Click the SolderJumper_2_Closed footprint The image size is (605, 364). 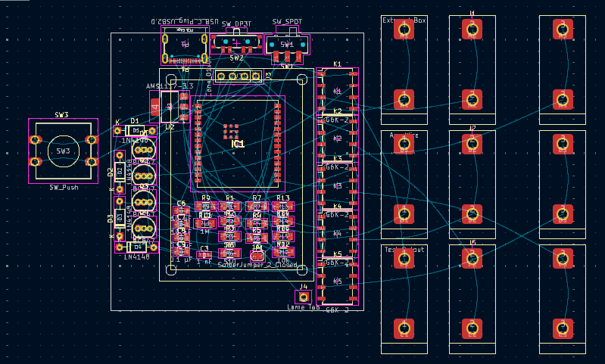(x=257, y=256)
